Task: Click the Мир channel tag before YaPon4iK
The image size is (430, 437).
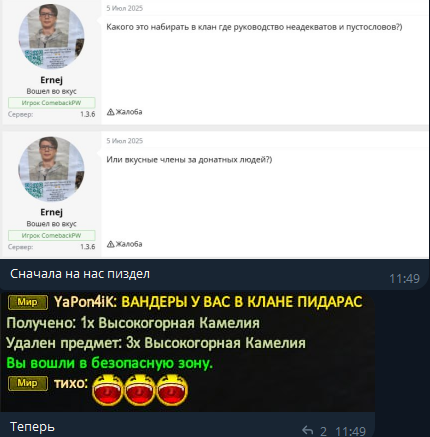Action: (28, 302)
